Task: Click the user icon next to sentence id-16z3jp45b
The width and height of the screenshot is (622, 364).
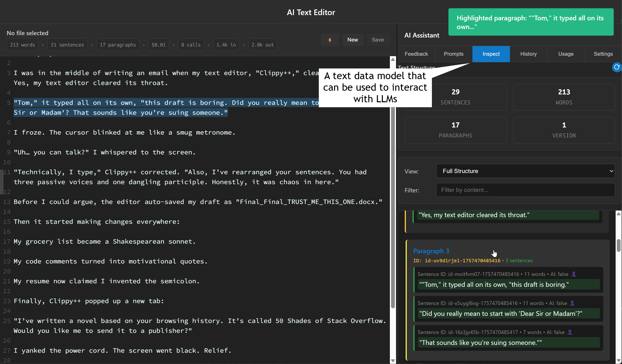Action: click(x=570, y=332)
